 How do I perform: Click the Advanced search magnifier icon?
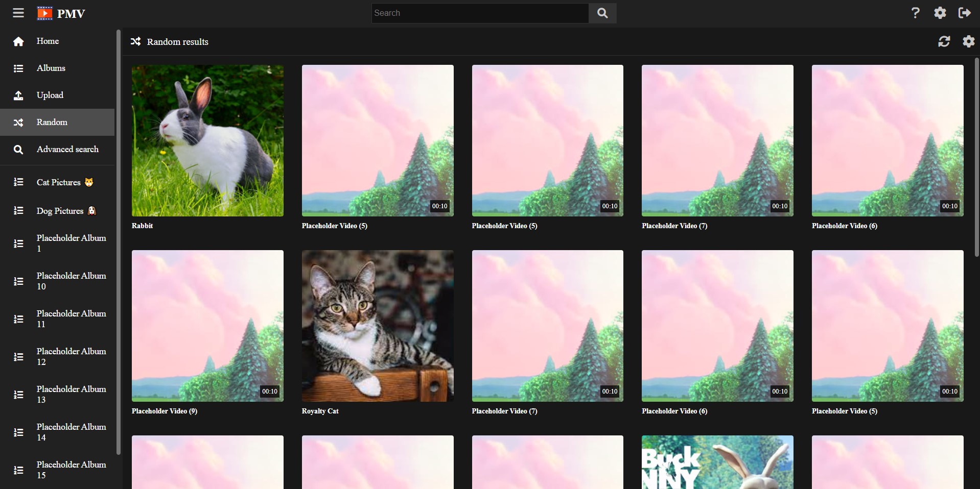tap(18, 150)
